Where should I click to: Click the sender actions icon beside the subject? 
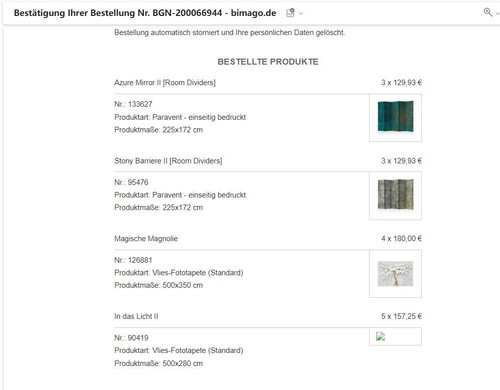[290, 13]
